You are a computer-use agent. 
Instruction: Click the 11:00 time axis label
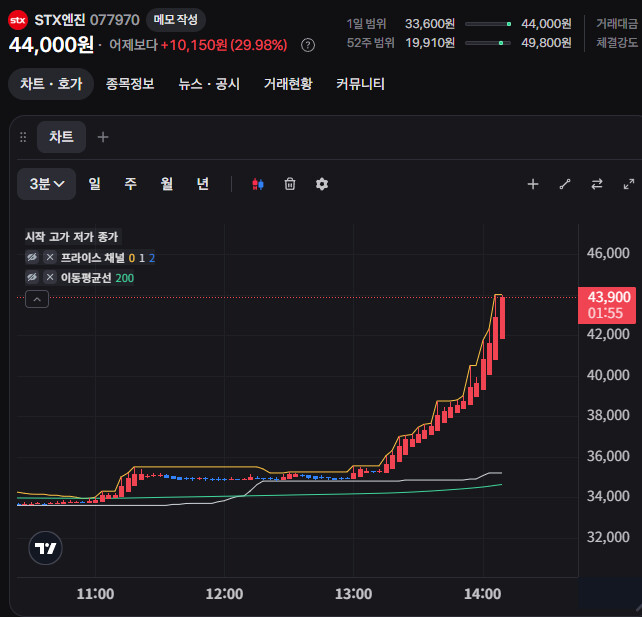click(x=95, y=594)
